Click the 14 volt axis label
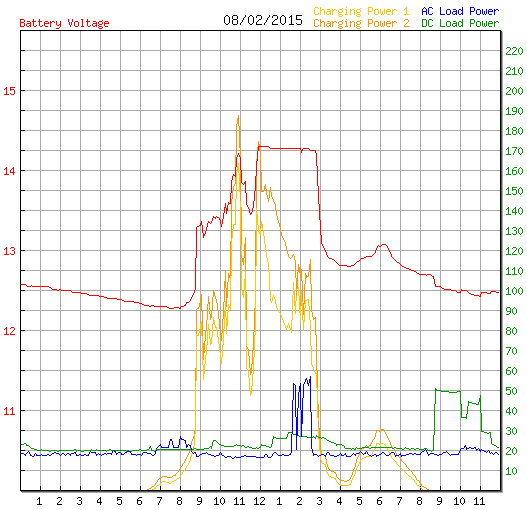This screenshot has height=510, width=527. tap(9, 171)
